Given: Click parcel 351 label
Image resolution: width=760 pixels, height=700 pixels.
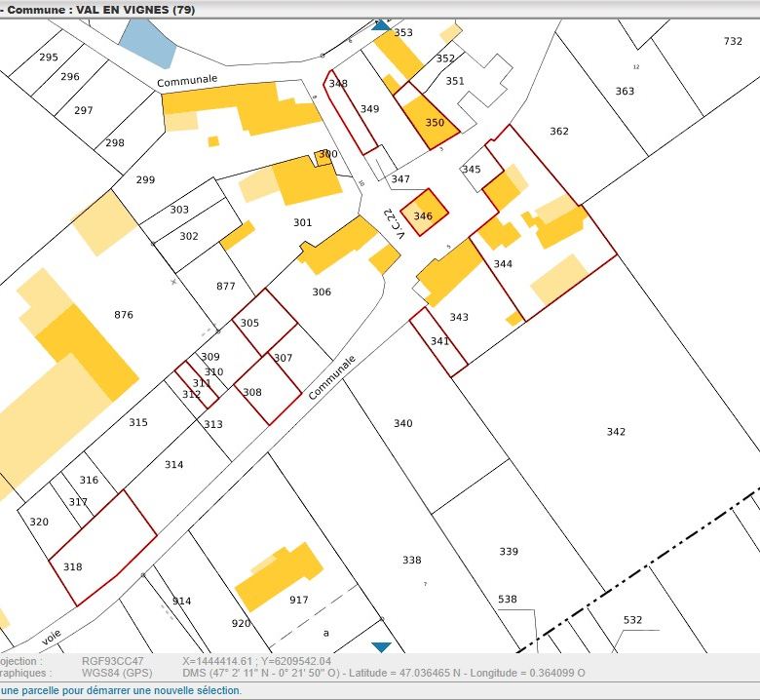Looking at the screenshot, I should click(x=455, y=81).
